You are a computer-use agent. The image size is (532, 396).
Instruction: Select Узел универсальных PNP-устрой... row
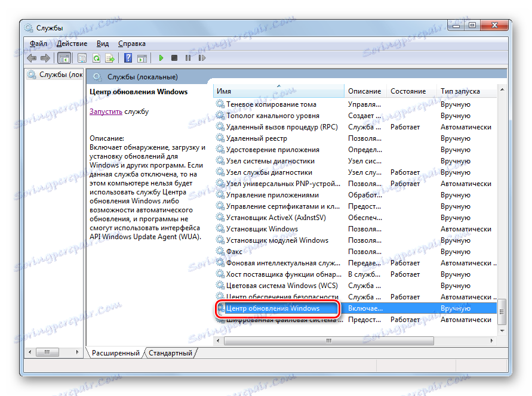click(x=356, y=184)
